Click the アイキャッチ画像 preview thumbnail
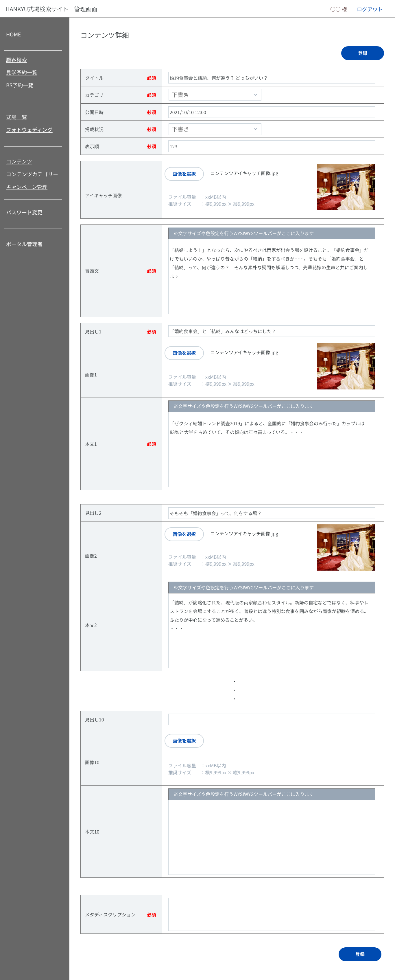 click(x=346, y=187)
